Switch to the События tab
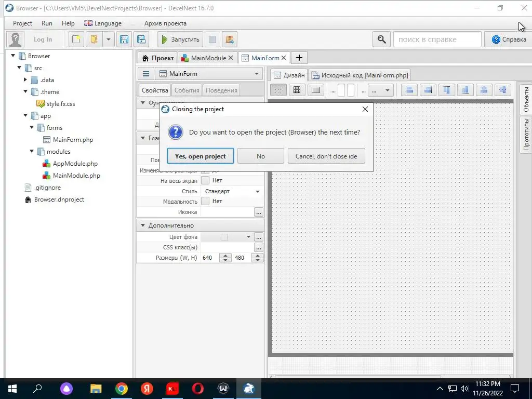The image size is (532, 399). [x=187, y=90]
